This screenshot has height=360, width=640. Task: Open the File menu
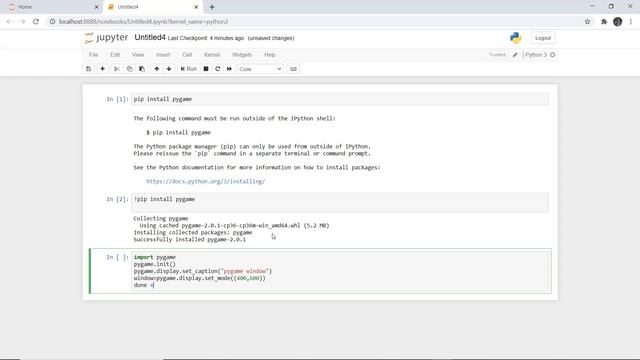93,55
